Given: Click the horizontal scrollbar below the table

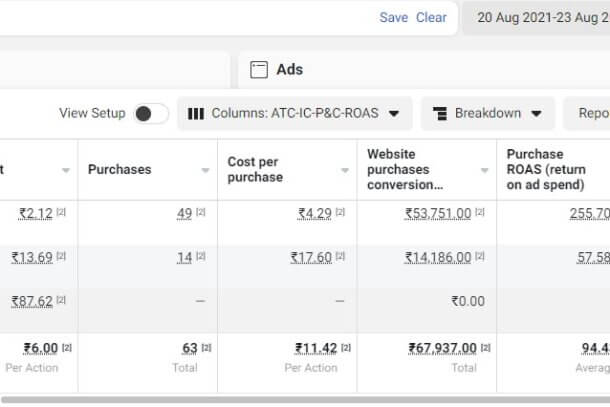Looking at the screenshot, I should 300,400.
